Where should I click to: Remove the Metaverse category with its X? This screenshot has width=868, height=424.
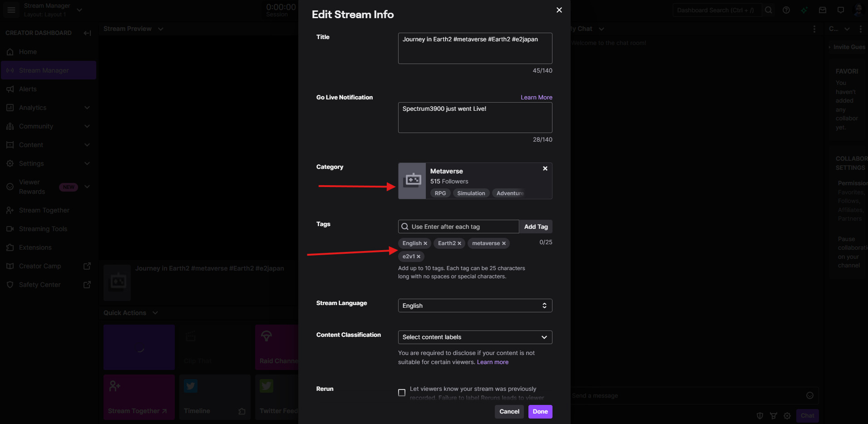(545, 168)
